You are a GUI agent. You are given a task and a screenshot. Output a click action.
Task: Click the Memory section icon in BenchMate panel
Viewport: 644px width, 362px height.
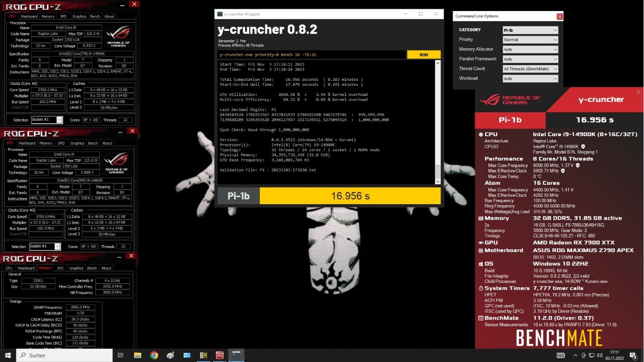click(481, 218)
